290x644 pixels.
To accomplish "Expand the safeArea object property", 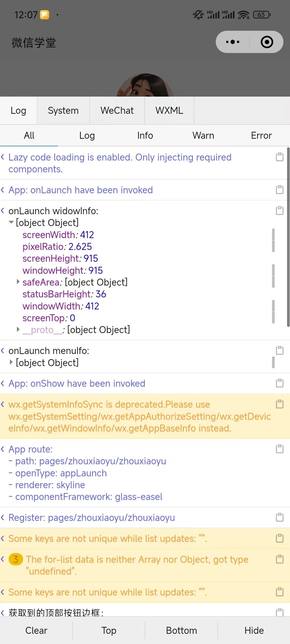I will (x=18, y=282).
